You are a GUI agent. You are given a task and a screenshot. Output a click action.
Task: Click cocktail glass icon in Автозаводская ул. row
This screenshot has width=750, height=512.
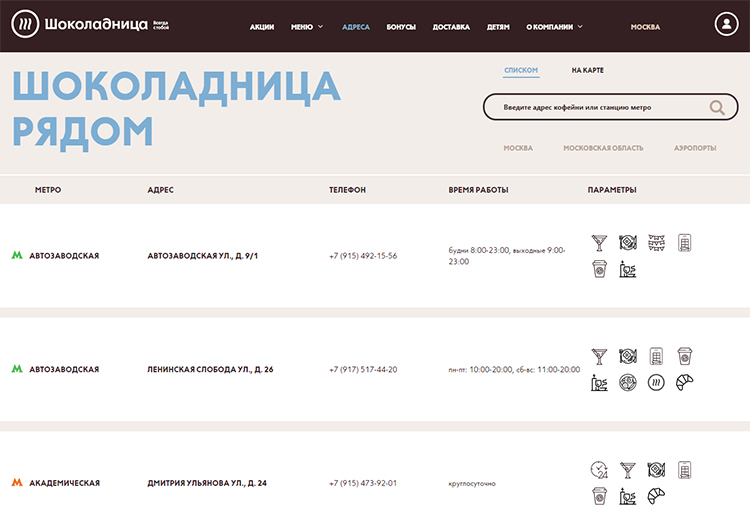pos(599,243)
